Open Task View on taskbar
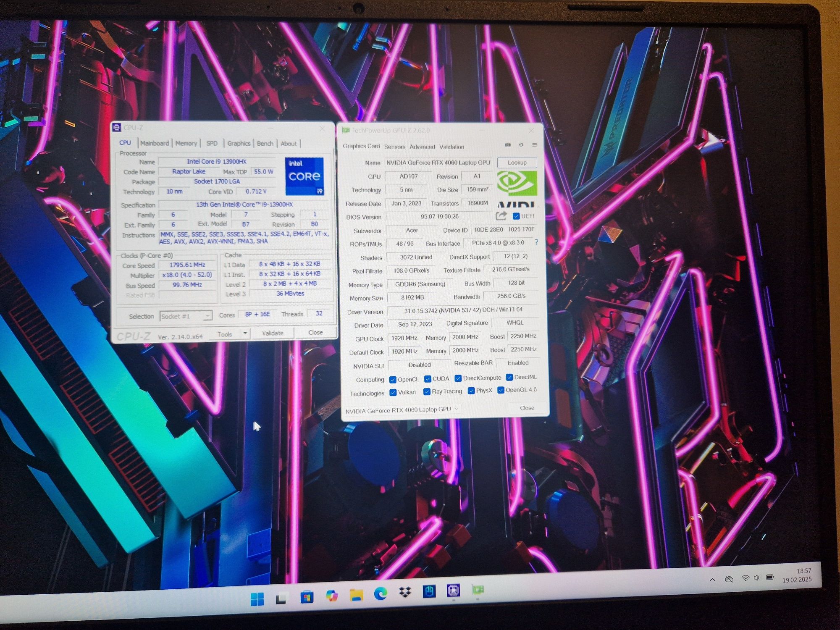The image size is (840, 630). [281, 598]
